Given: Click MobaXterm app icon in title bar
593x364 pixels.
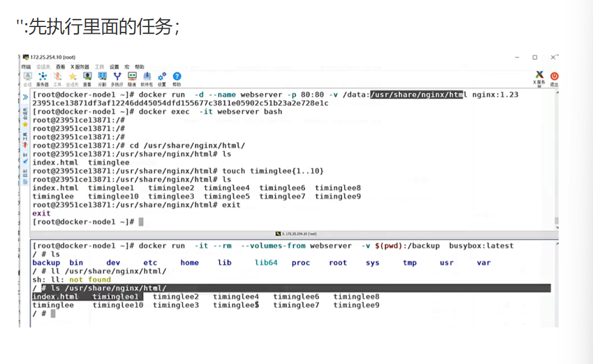Looking at the screenshot, I should 26,57.
